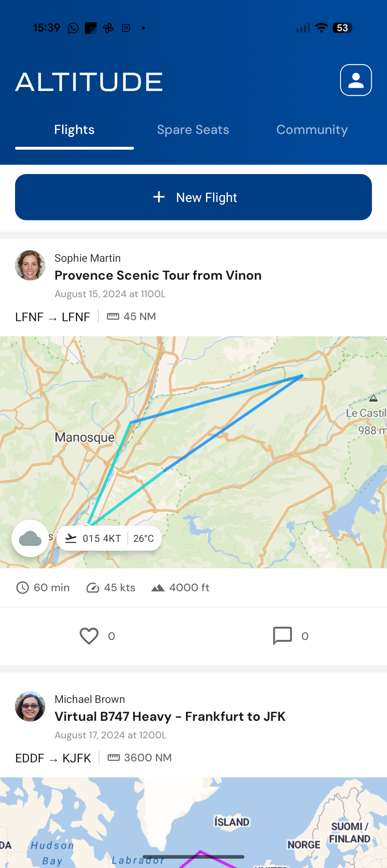Open Virtual B747 Heavy flight title
Screen dimensions: 387x868
[170, 717]
